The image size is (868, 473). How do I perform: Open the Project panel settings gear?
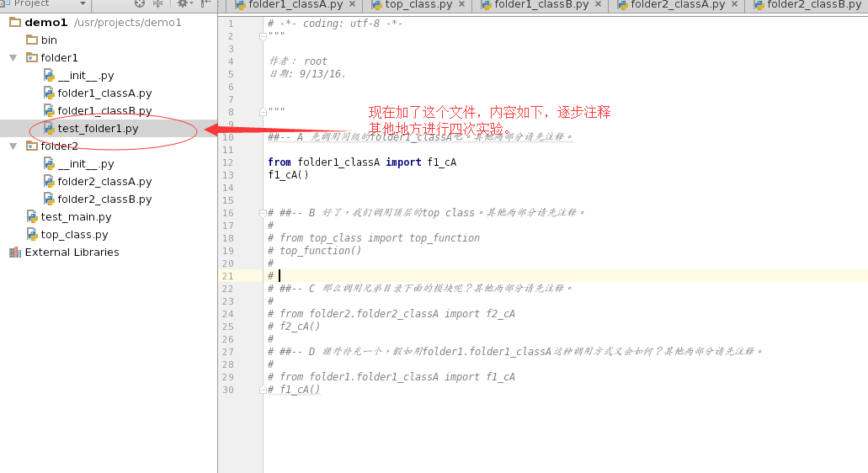[184, 3]
